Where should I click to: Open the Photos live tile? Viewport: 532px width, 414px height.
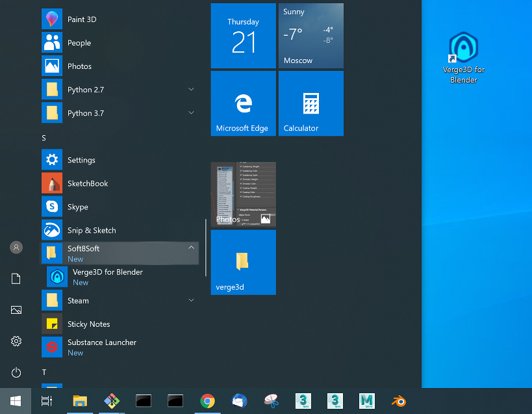pos(244,194)
